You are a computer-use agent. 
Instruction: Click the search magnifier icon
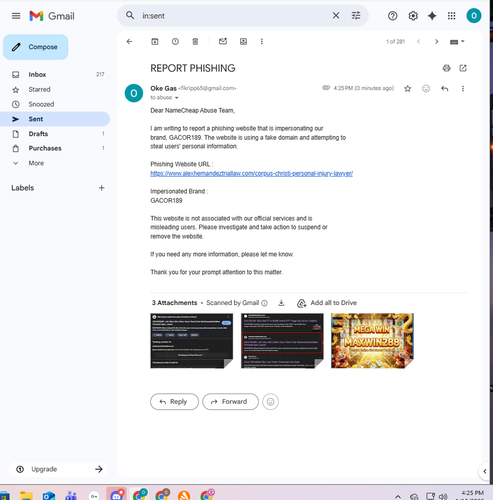click(130, 15)
